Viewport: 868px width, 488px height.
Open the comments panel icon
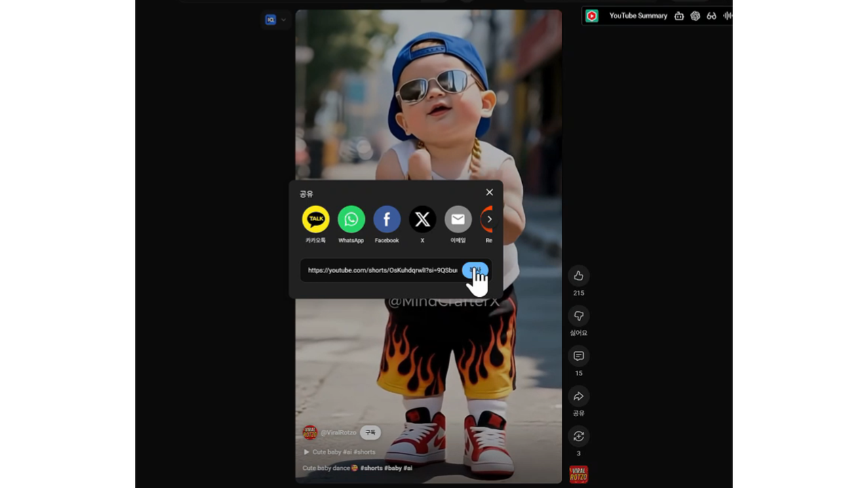pyautogui.click(x=578, y=356)
